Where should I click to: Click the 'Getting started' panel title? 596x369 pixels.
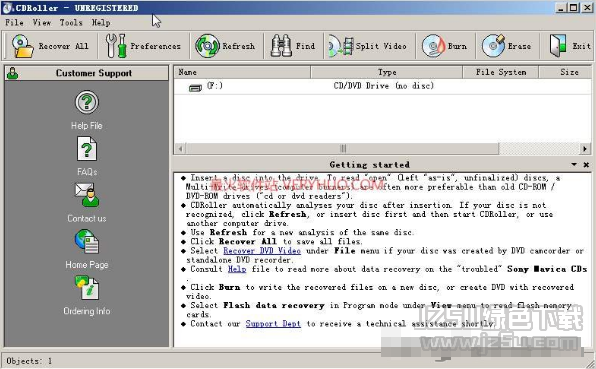pos(369,165)
